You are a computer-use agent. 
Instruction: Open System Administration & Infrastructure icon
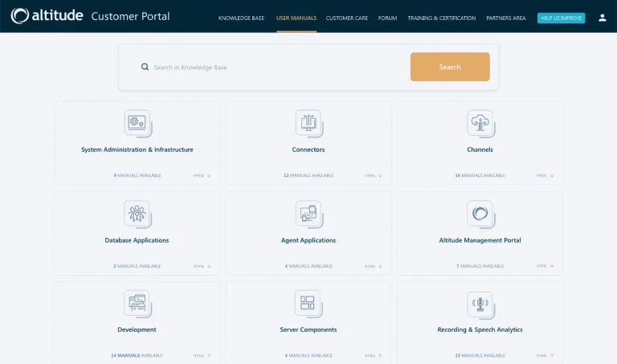[137, 124]
